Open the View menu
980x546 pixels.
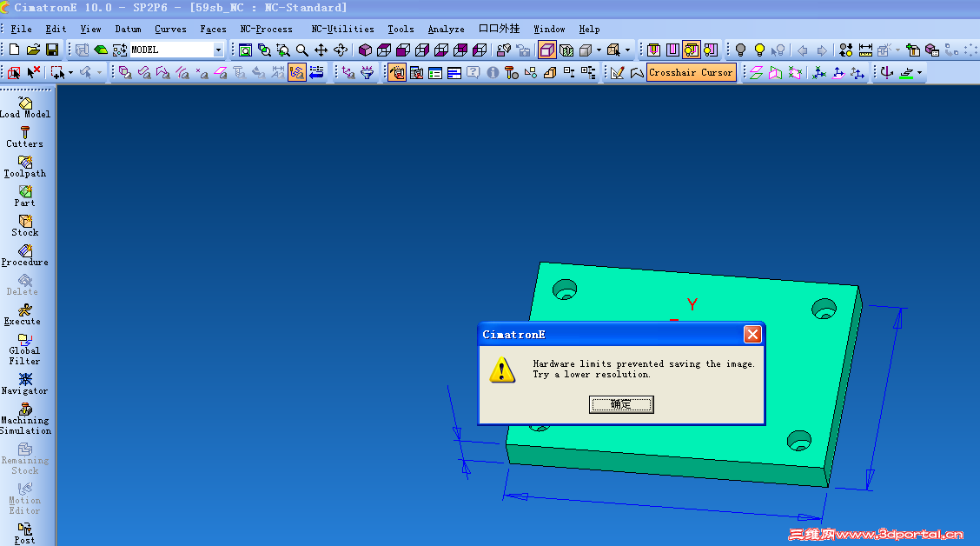90,29
